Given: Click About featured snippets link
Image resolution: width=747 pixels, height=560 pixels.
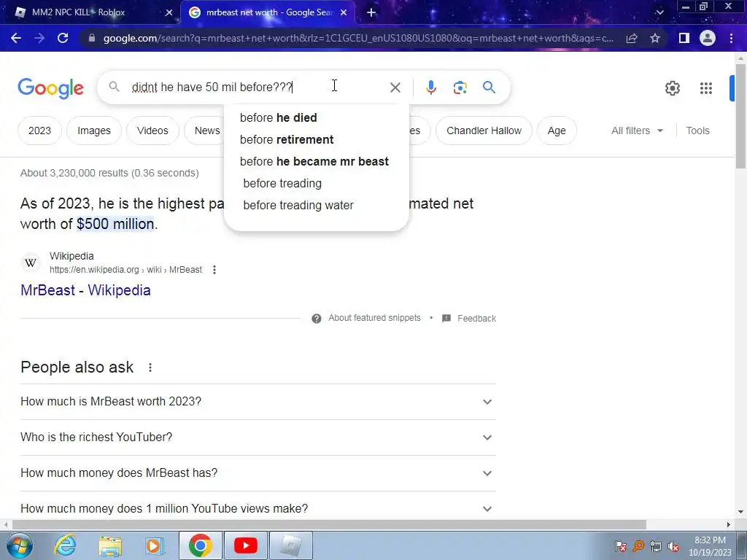Looking at the screenshot, I should tap(374, 318).
